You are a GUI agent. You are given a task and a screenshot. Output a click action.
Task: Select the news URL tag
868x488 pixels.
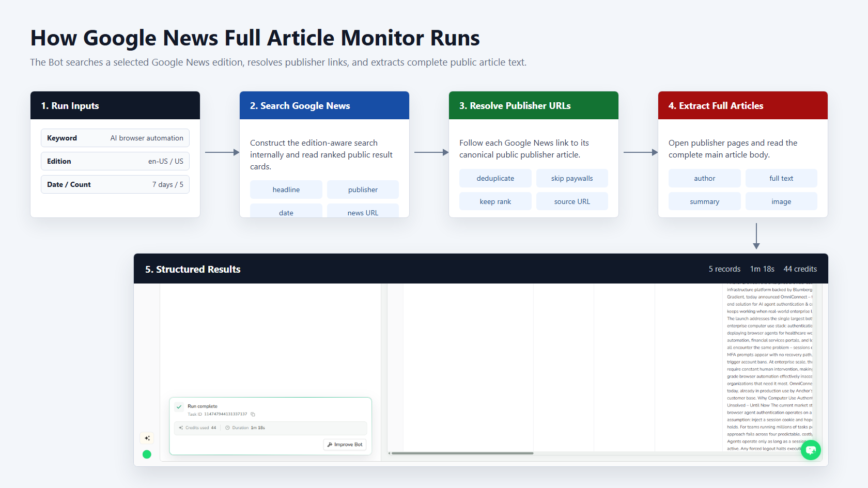pyautogui.click(x=363, y=211)
